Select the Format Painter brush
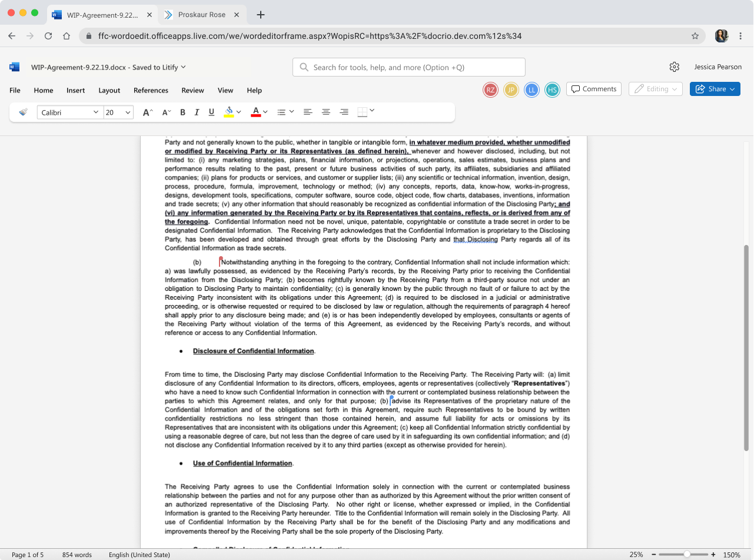 coord(23,112)
